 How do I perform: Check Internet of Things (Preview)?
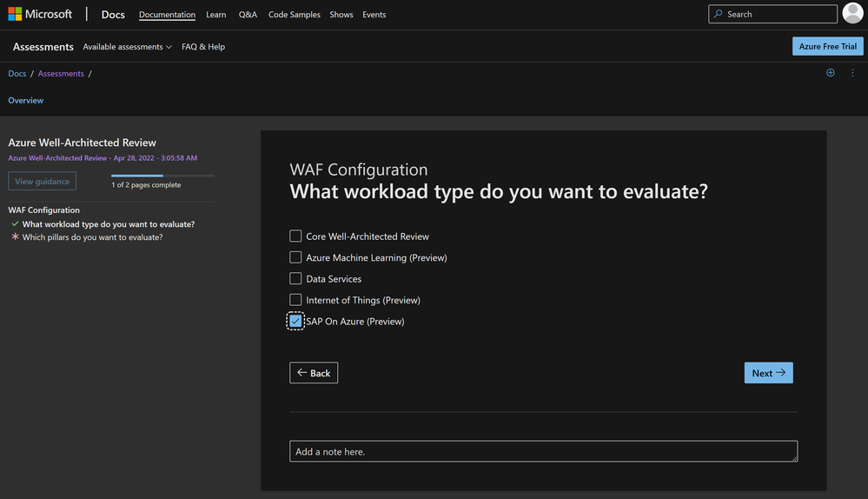click(295, 300)
